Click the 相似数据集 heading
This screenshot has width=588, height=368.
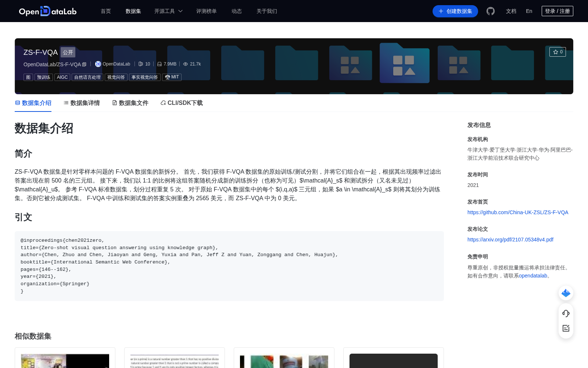click(33, 336)
